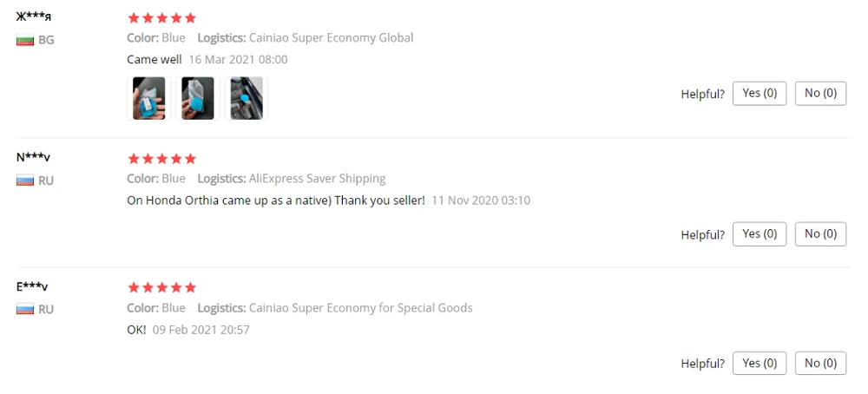Click reviewer name Ж***я
This screenshot has width=868, height=394.
34,16
